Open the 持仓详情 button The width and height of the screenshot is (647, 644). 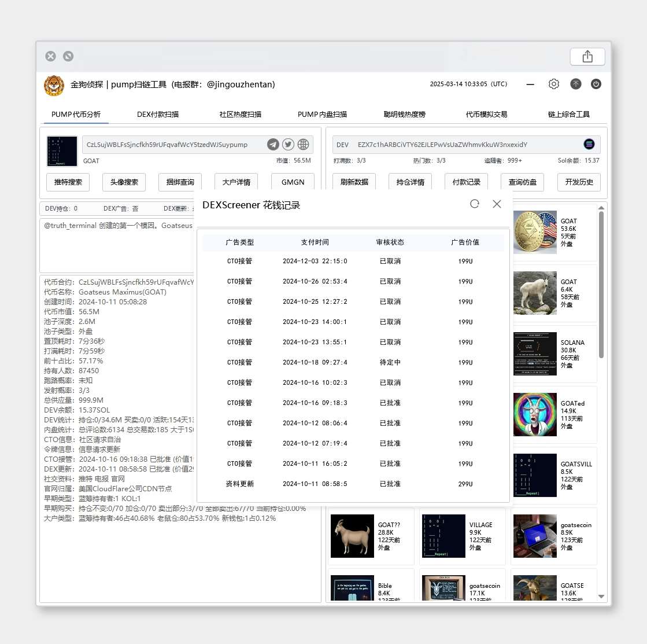tap(410, 182)
